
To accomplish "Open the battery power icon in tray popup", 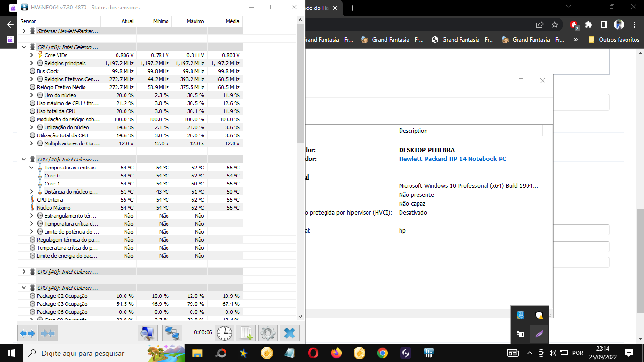I will 520,334.
